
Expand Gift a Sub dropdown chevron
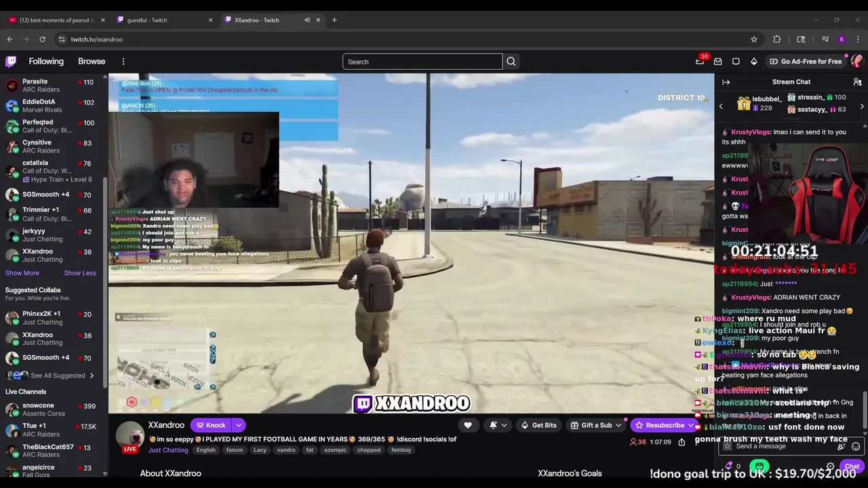coord(618,425)
